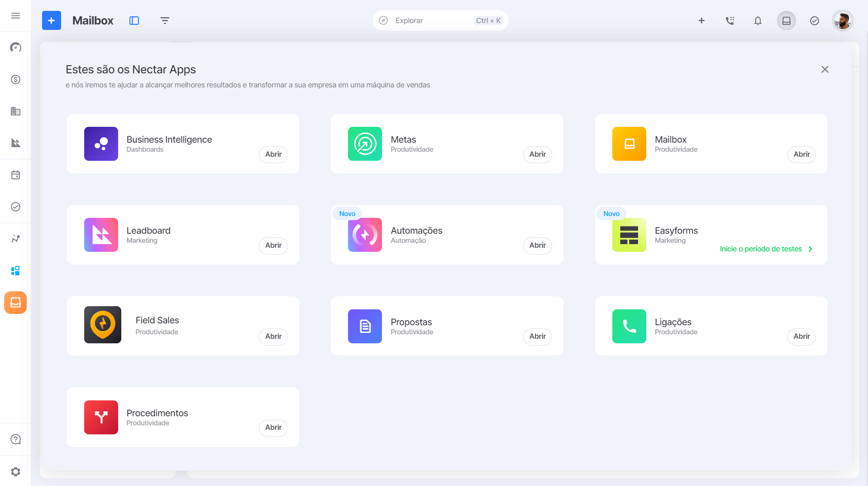Click the yellow Mailbox app icon
Viewport: 868px width, 486px height.
[x=629, y=144]
